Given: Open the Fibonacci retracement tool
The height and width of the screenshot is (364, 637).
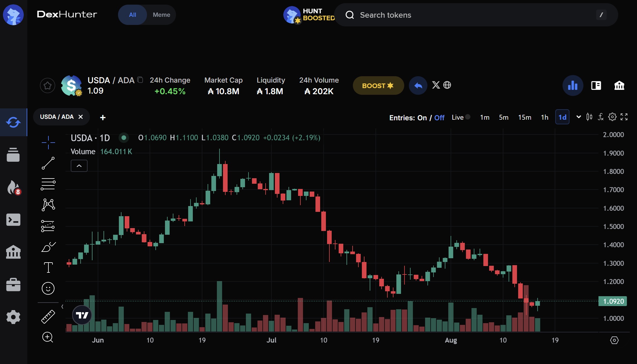Looking at the screenshot, I should tap(48, 184).
